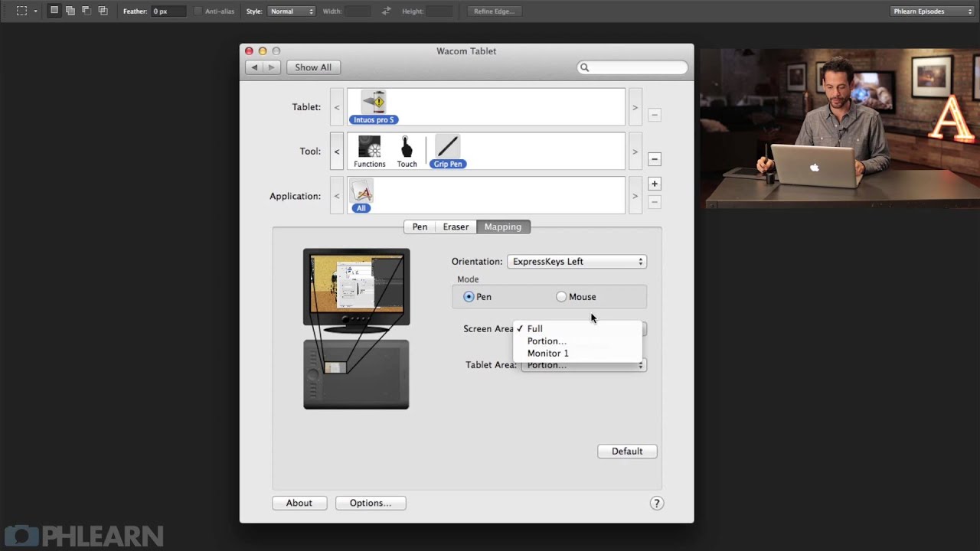980x551 pixels.
Task: Open the Style Normal dropdown
Action: (x=291, y=11)
